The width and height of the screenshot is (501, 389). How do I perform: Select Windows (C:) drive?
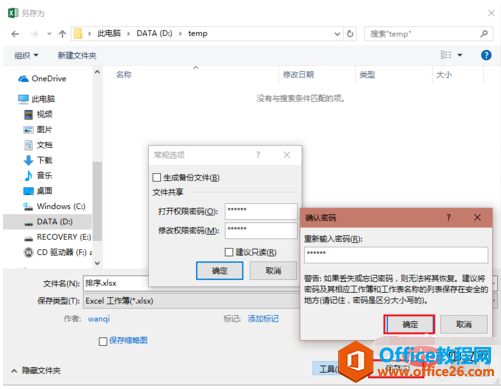tap(54, 206)
